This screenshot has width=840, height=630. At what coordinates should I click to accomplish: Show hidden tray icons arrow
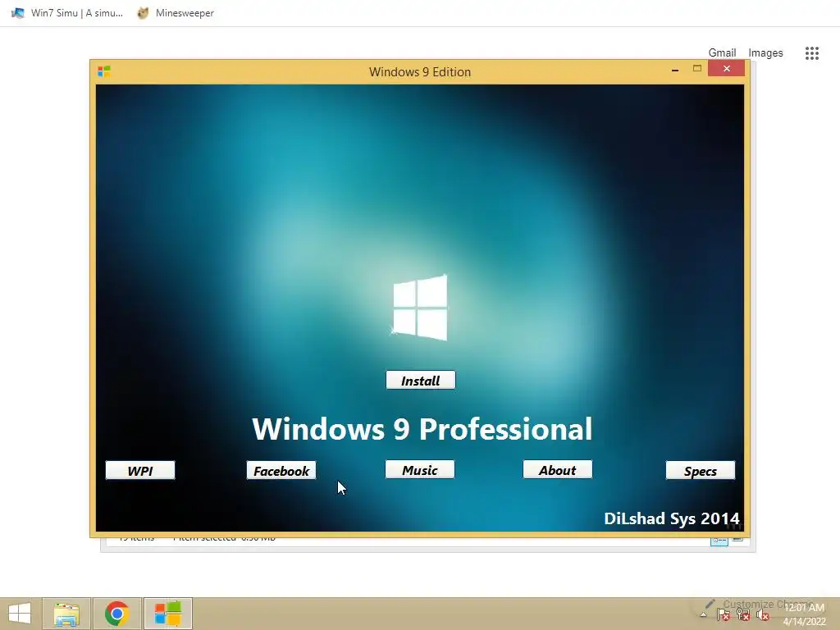(x=703, y=615)
